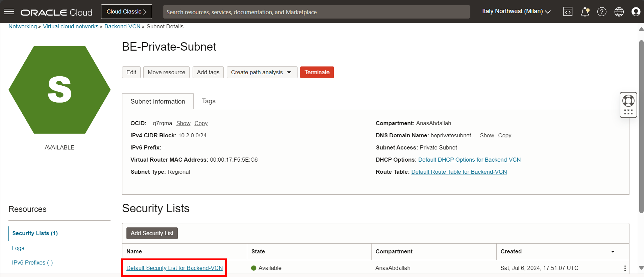Image resolution: width=644 pixels, height=277 pixels.
Task: Open the announcements bell icon
Action: pyautogui.click(x=585, y=12)
